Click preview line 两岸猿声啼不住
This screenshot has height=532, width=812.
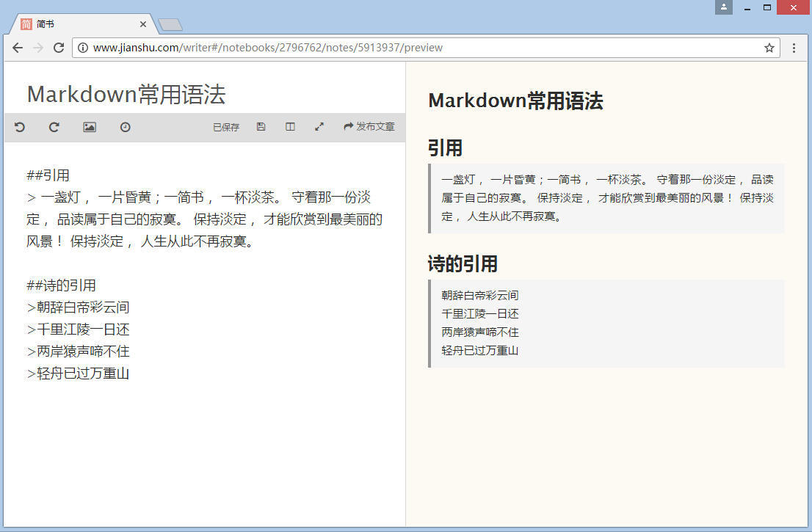pyautogui.click(x=480, y=332)
